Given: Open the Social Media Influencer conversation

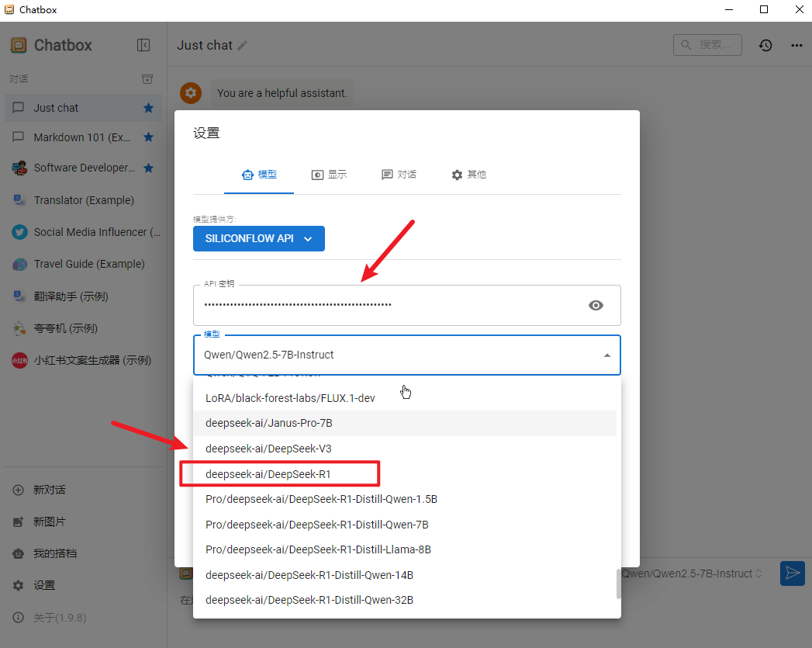Looking at the screenshot, I should coord(84,232).
